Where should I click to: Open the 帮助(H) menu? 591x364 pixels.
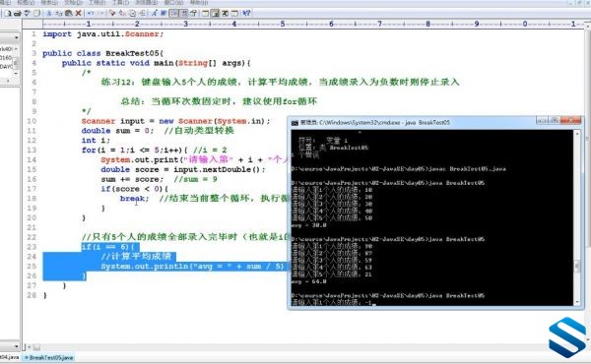(199, 2)
